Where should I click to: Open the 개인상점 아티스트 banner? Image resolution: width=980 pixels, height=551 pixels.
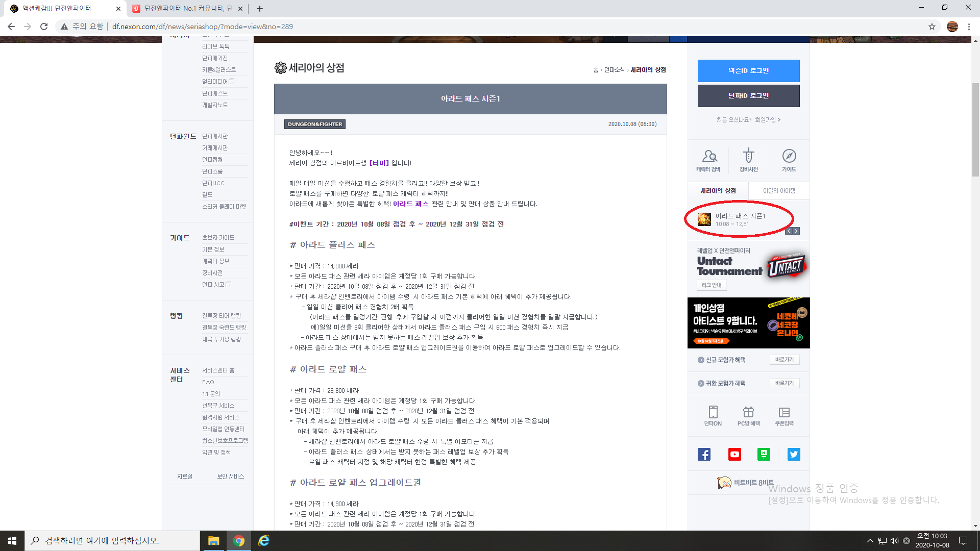coord(748,323)
